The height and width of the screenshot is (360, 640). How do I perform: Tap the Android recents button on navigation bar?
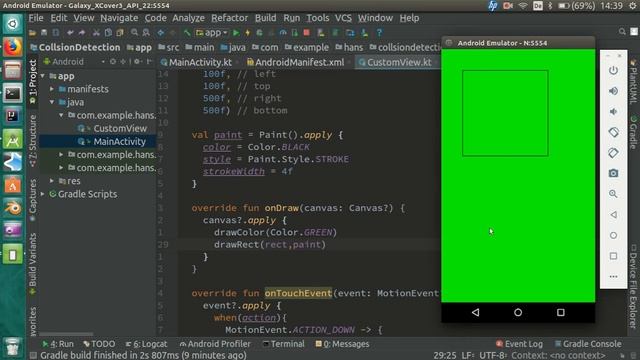561,312
